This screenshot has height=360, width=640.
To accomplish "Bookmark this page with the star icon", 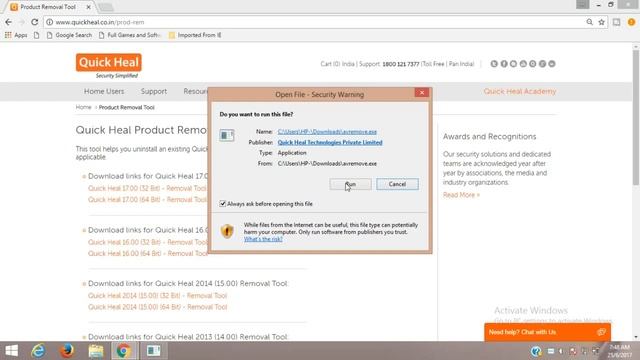I will [601, 22].
